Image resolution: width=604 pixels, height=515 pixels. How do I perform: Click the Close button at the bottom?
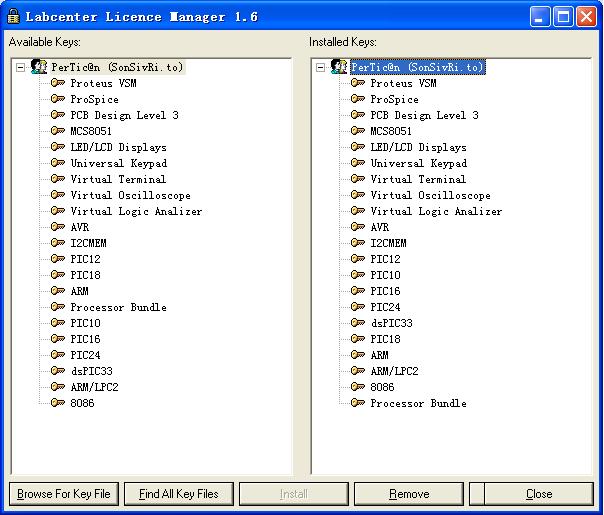(538, 494)
